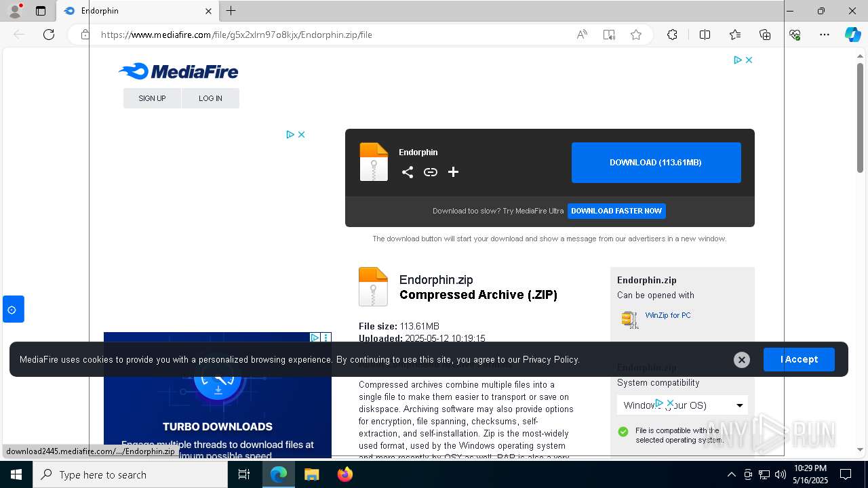View site information lock icon
The width and height of the screenshot is (868, 488).
tap(85, 35)
